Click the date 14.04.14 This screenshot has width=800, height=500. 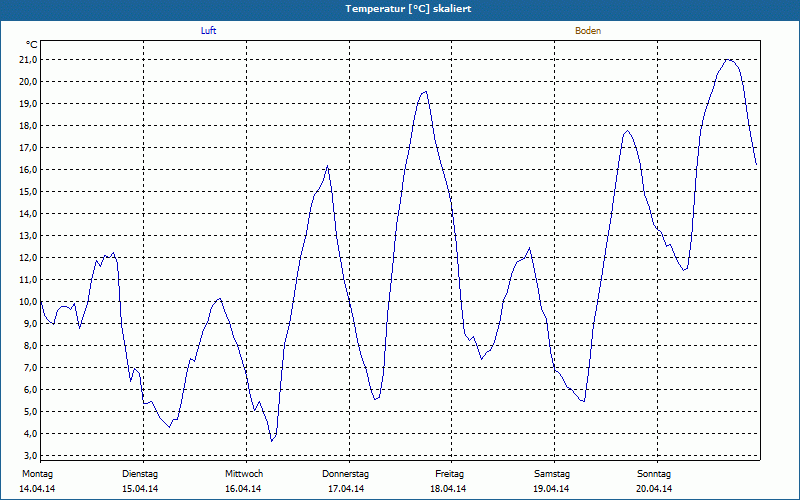point(37,489)
